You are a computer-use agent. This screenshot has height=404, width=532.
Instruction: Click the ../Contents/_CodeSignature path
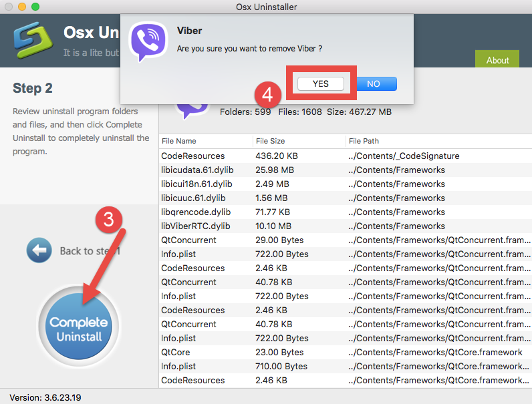404,156
